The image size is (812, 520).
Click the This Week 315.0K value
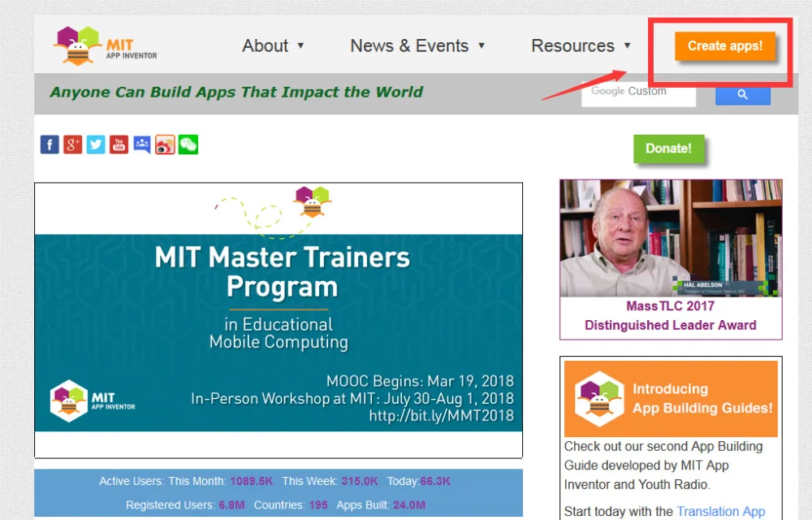(x=360, y=481)
